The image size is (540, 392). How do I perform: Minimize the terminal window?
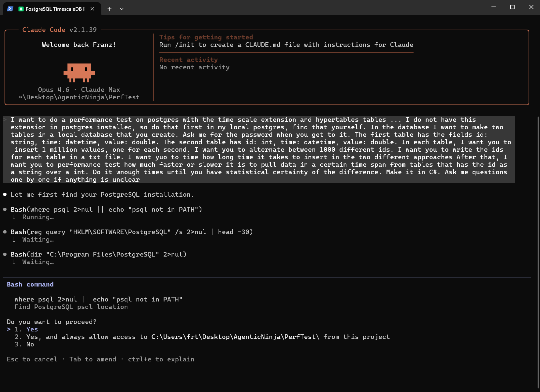click(493, 7)
